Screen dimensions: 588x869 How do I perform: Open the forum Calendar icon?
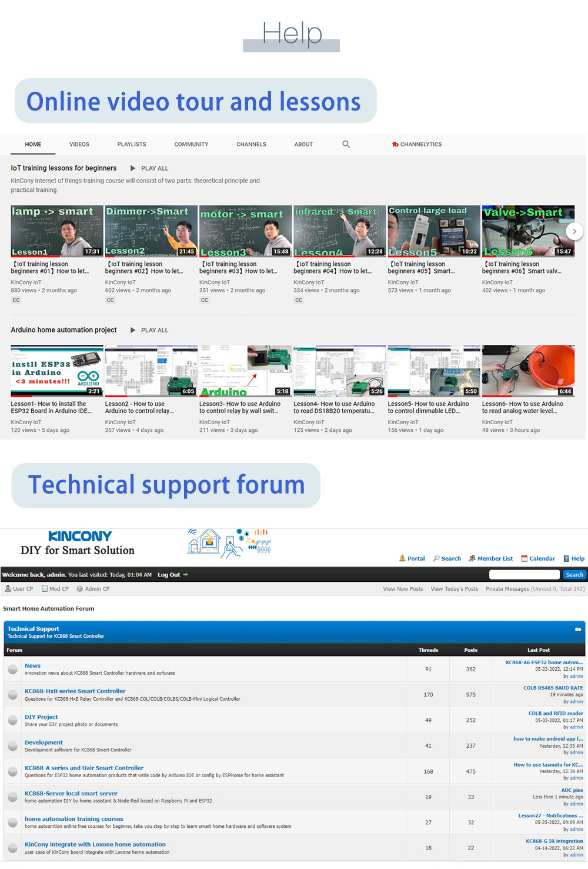tap(524, 558)
